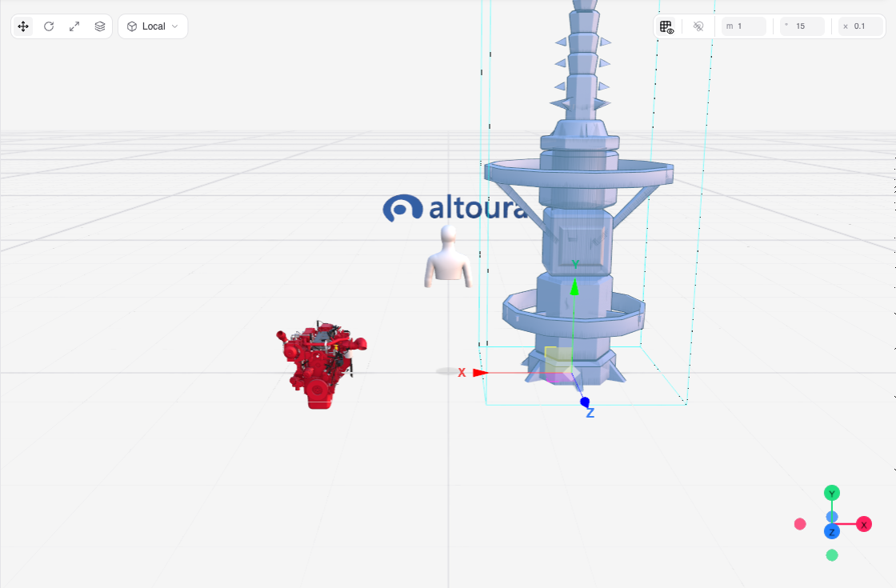
Task: Snap view to positive Z axis
Action: [x=832, y=532]
